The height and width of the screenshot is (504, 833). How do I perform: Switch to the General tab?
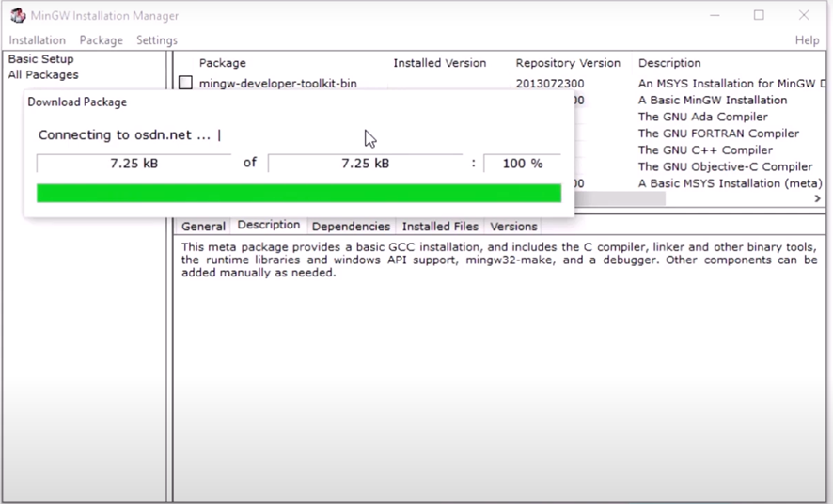pos(203,227)
